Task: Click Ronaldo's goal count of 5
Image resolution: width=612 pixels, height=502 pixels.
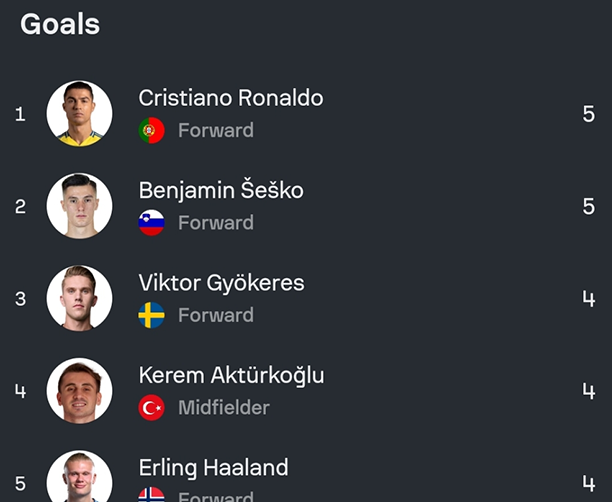Action: pyautogui.click(x=588, y=114)
